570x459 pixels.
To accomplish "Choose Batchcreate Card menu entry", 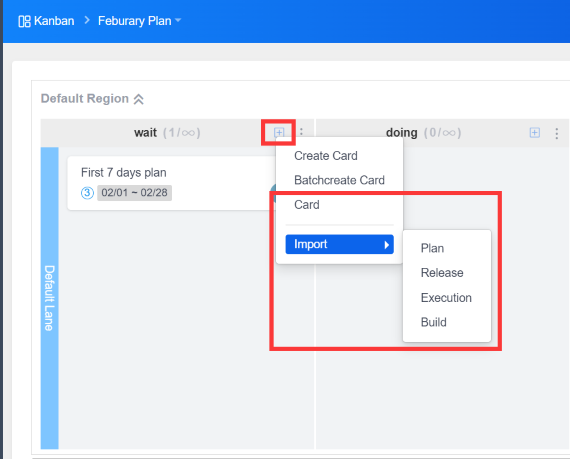I will click(x=340, y=180).
